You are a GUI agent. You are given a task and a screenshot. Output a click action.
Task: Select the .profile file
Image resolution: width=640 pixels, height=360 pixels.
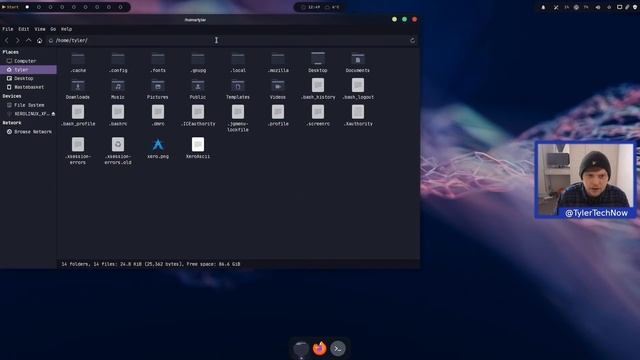tap(278, 116)
